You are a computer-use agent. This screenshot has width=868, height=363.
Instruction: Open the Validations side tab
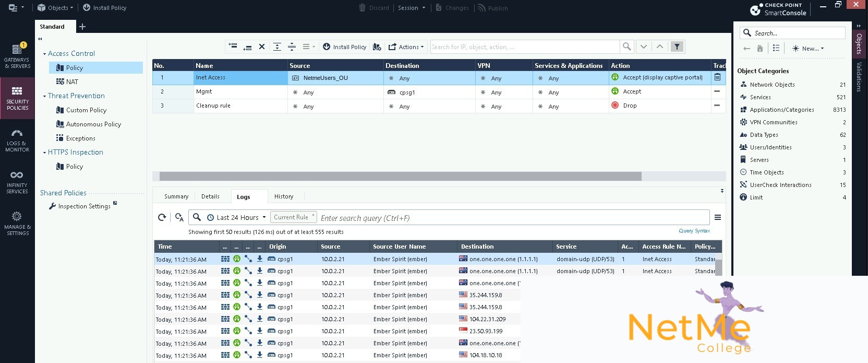[859, 76]
